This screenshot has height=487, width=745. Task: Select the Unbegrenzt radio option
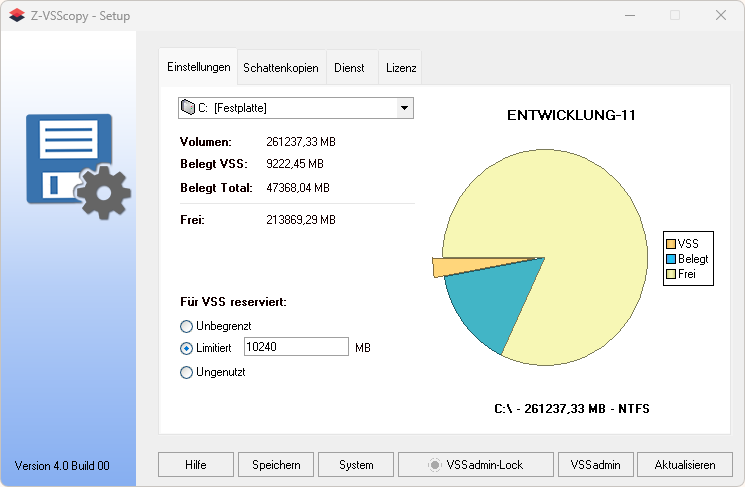(186, 326)
